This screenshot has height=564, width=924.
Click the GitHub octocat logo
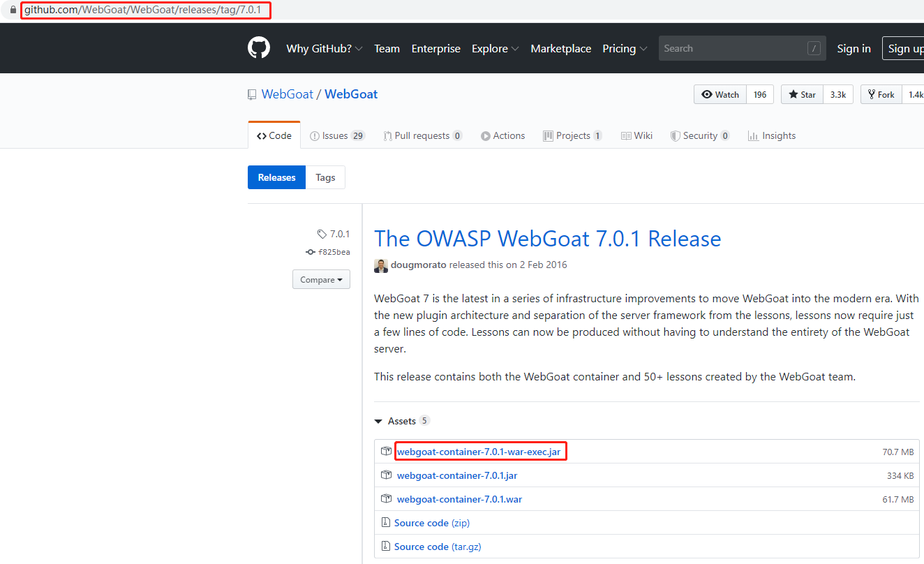(x=259, y=48)
